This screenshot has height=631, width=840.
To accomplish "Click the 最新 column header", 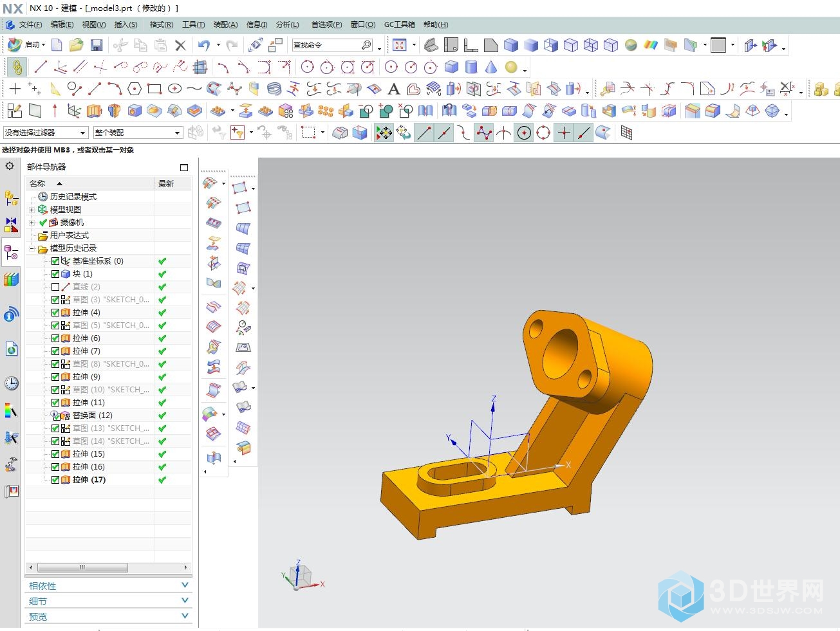I will (173, 183).
